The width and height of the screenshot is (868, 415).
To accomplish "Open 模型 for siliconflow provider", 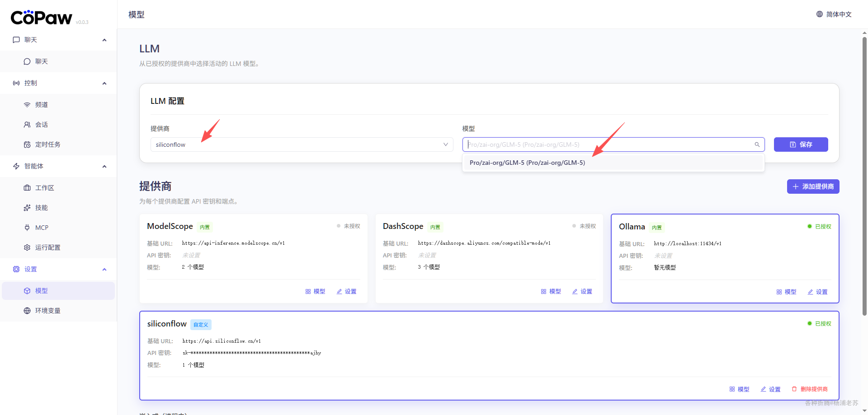I will (740, 389).
